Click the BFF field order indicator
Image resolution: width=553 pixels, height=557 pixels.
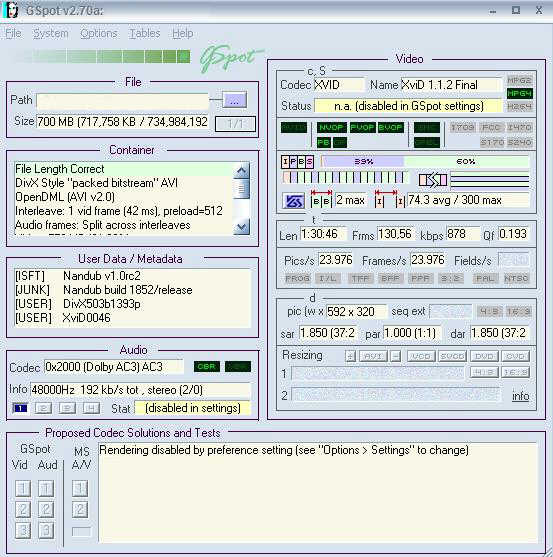pyautogui.click(x=390, y=278)
